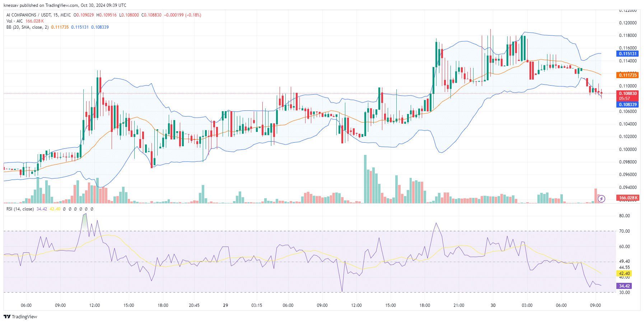Select the RSI (14, close) indicator label

[20, 209]
